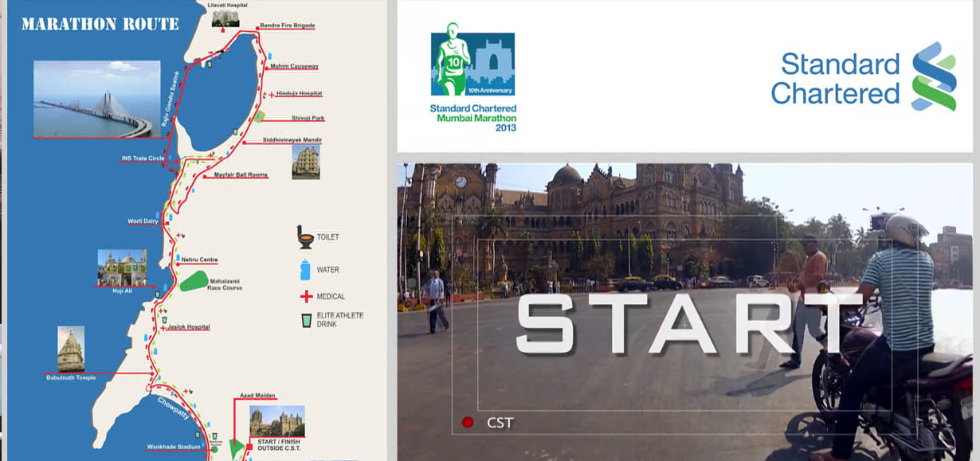Click the elite athlete drink legend icon

click(305, 320)
